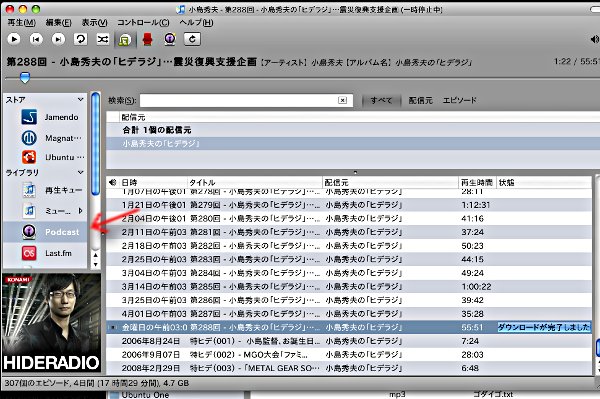Select the Podcast source icon in the sidebar

point(29,231)
